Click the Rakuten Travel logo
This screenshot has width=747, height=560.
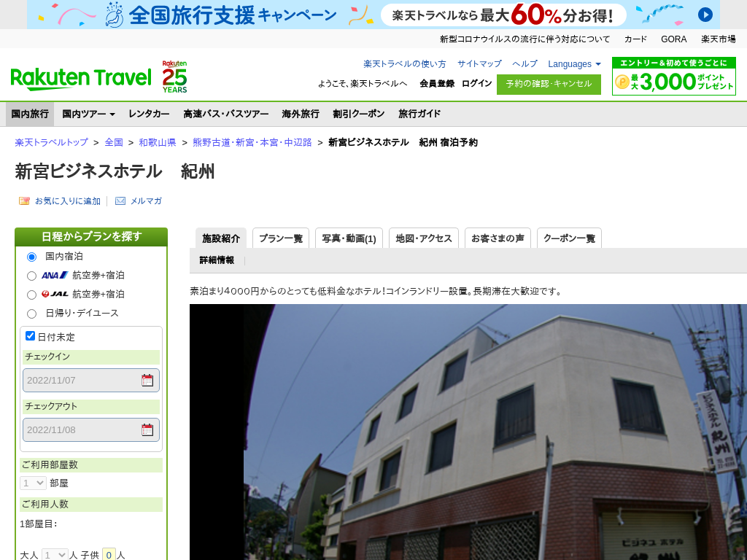click(x=81, y=77)
